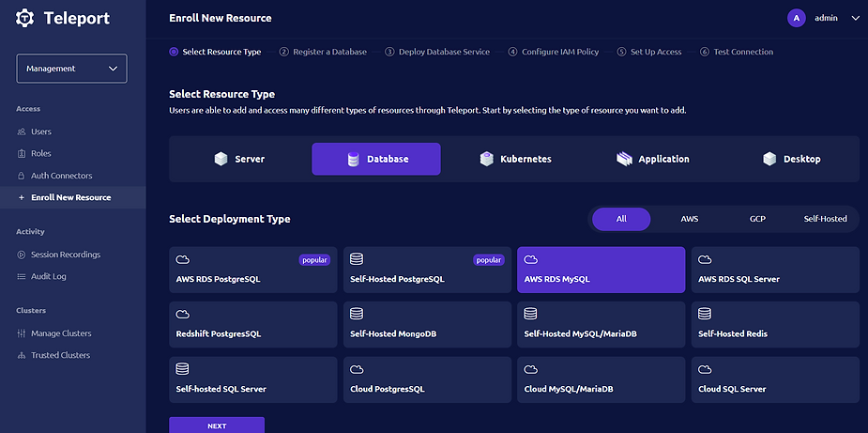Choose the Self-Hosted Redis card

(775, 325)
